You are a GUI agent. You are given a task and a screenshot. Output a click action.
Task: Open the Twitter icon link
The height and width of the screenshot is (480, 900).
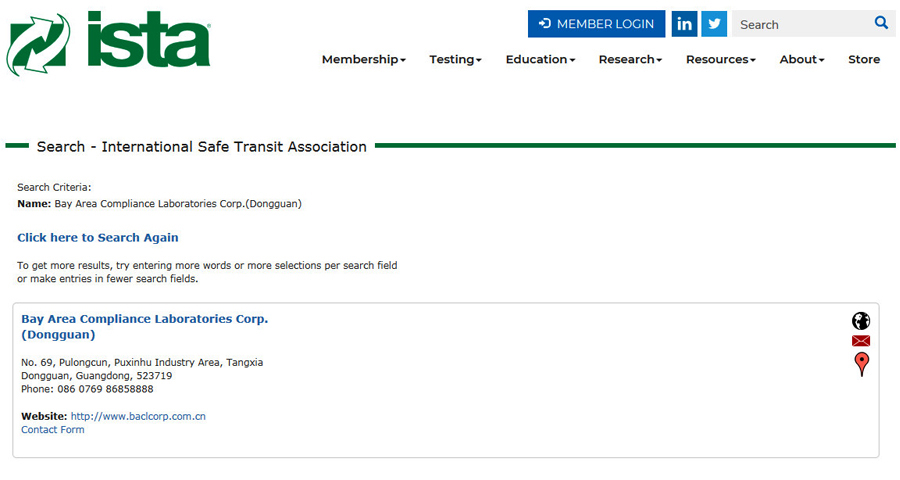(714, 24)
